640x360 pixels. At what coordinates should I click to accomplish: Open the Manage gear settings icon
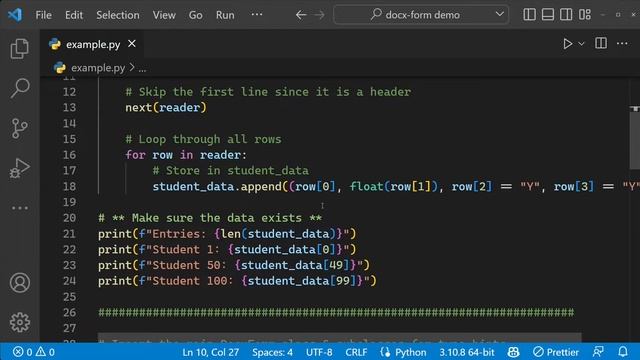click(20, 322)
